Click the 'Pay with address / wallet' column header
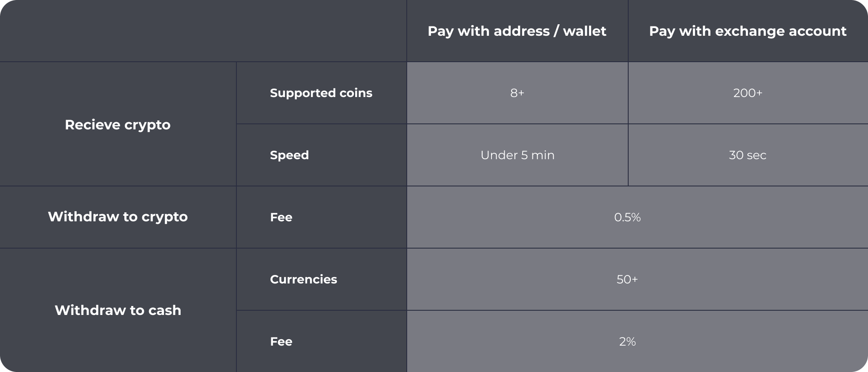Image resolution: width=868 pixels, height=372 pixels. tap(517, 31)
